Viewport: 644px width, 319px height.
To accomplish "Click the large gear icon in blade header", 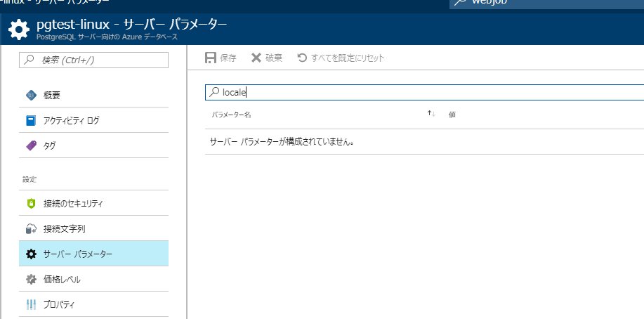I will click(19, 30).
